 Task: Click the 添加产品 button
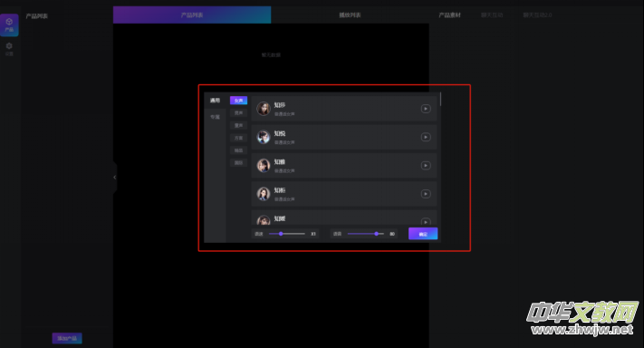tap(67, 338)
